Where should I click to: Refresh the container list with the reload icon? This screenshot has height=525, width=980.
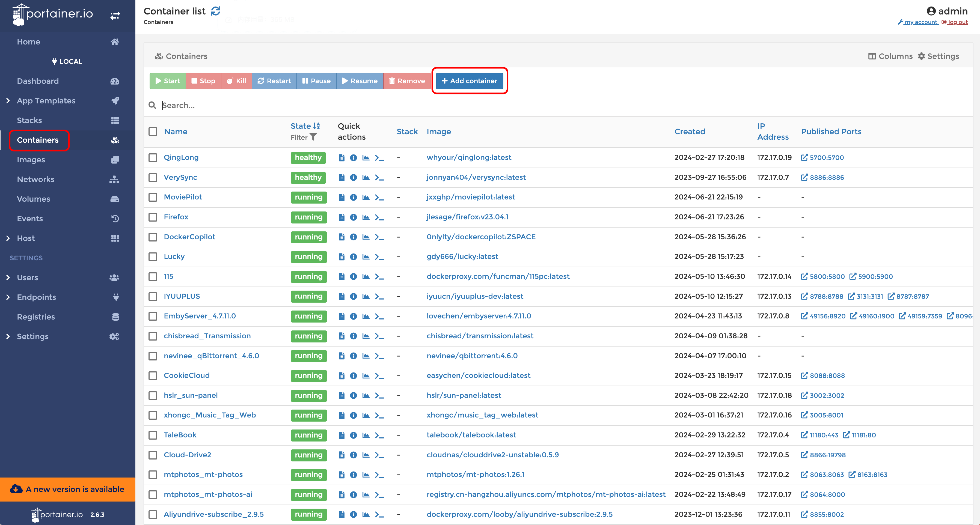point(216,11)
